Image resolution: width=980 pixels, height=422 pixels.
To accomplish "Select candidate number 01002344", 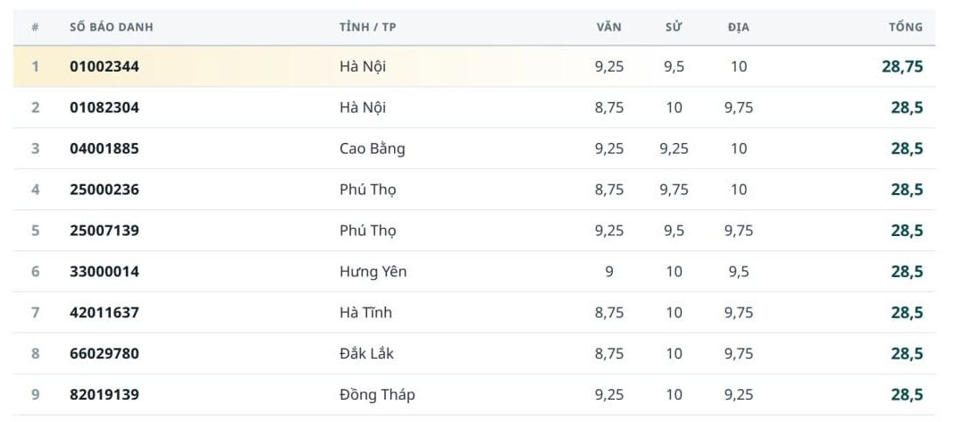I will coord(105,66).
